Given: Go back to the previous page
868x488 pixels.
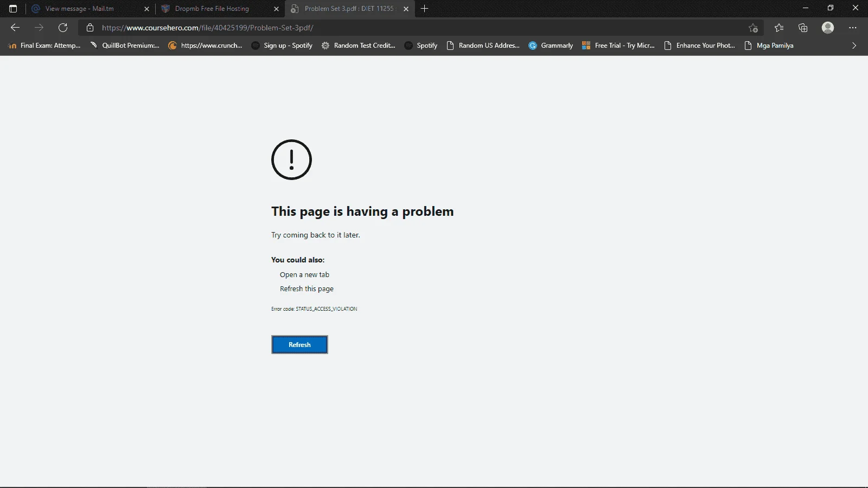Looking at the screenshot, I should (x=15, y=28).
